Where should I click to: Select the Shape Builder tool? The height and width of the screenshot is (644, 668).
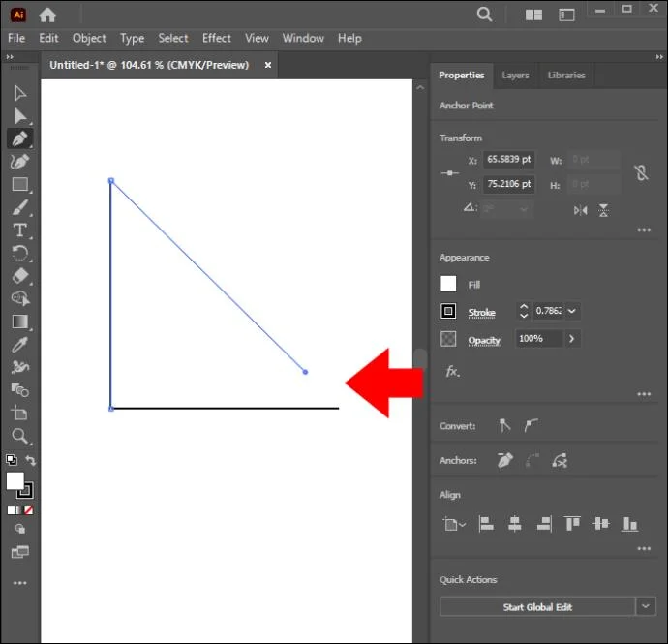coord(20,298)
